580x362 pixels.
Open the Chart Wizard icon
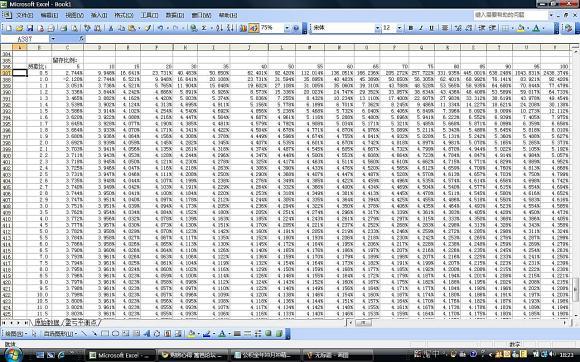pyautogui.click(x=243, y=28)
